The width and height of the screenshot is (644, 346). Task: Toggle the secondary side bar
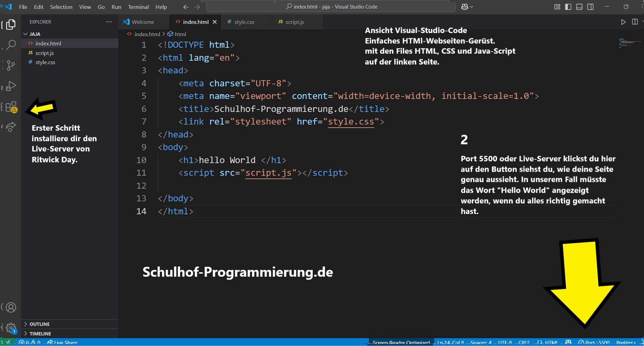[x=590, y=7]
